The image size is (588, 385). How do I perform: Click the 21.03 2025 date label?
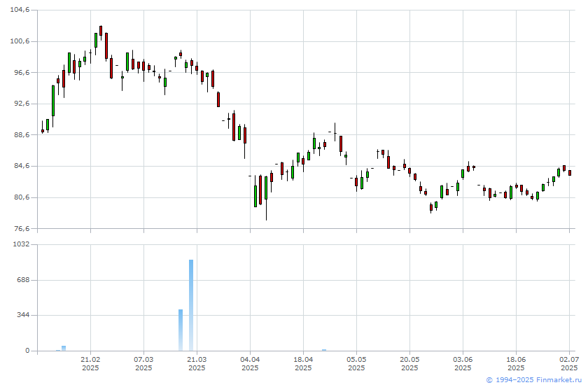[x=197, y=363]
